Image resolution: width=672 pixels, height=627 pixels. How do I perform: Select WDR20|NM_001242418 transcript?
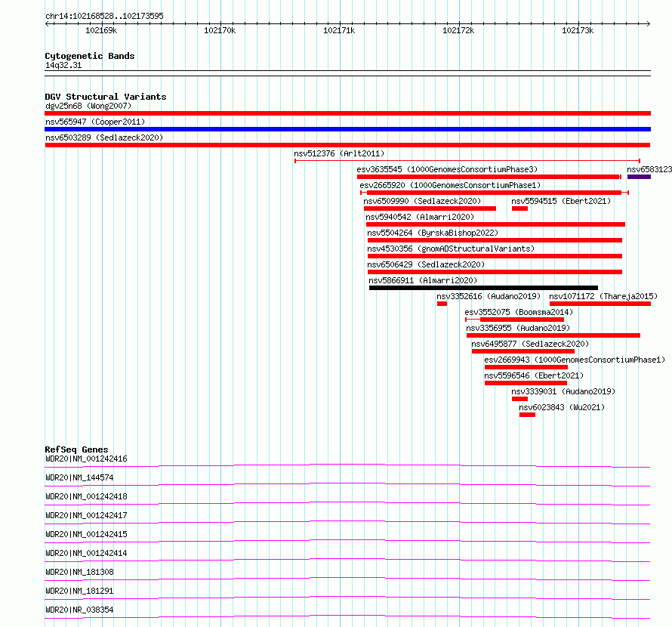point(86,496)
